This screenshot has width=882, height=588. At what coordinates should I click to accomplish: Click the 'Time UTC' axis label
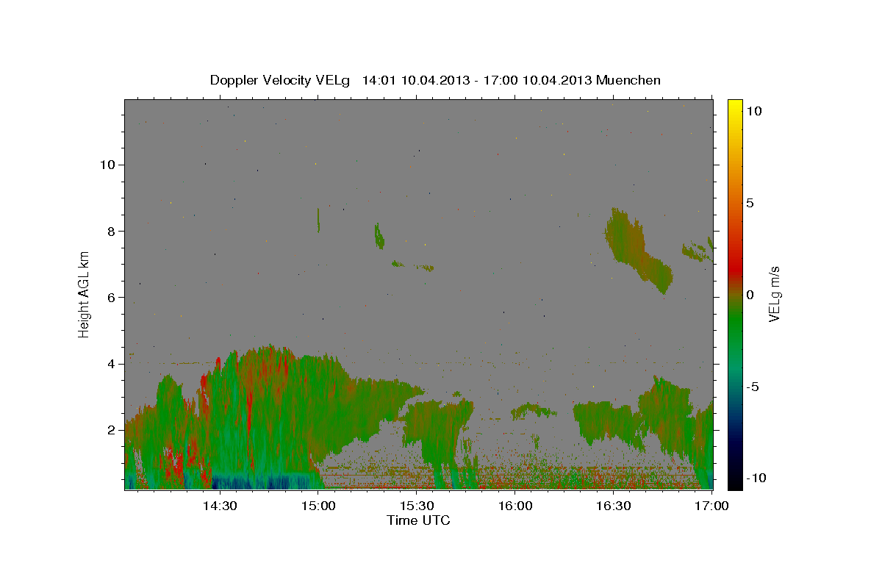point(418,520)
